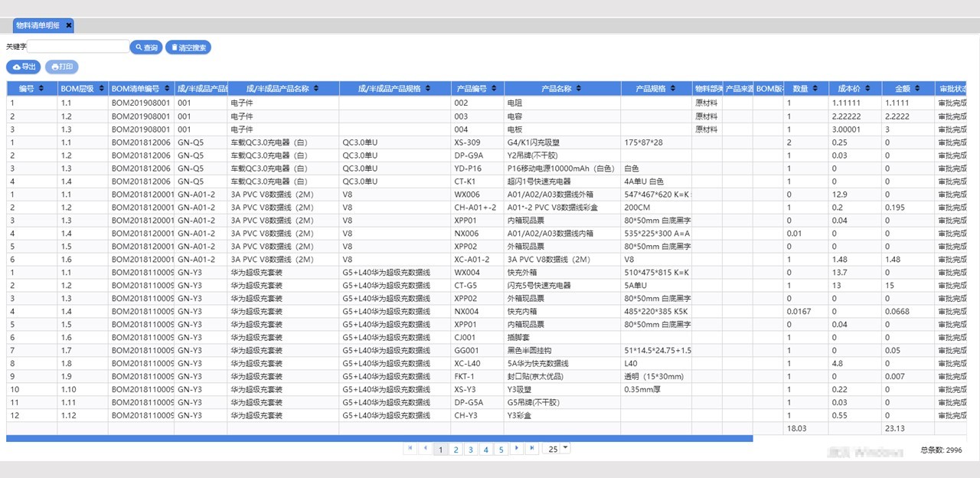980x478 pixels.
Task: Go to page 3 in pagination
Action: 471,450
